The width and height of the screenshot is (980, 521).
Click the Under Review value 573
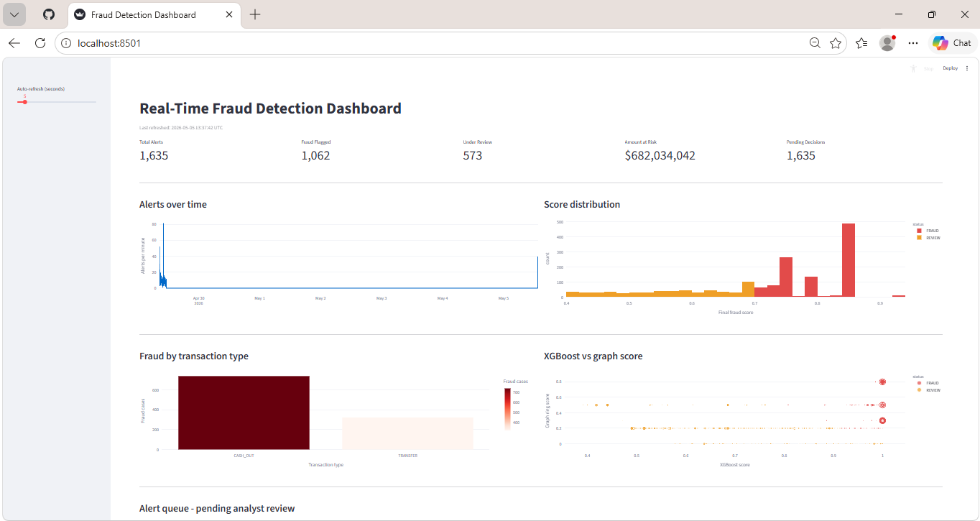point(473,155)
